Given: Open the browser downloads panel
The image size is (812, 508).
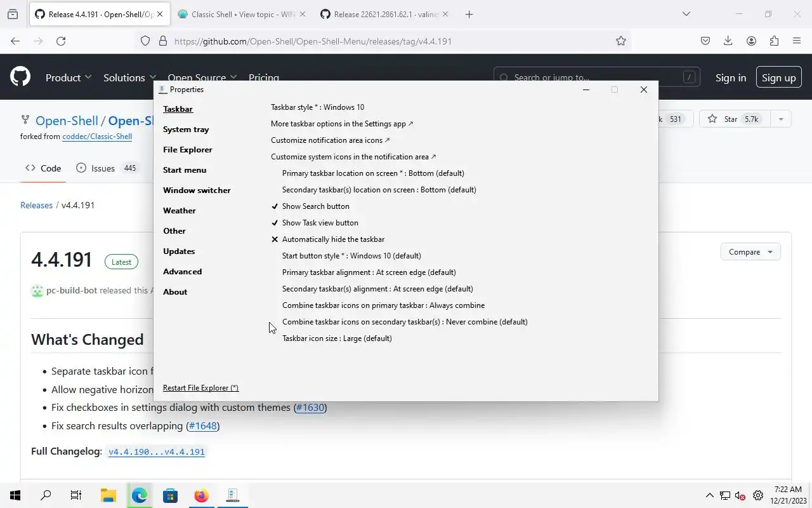Looking at the screenshot, I should pyautogui.click(x=728, y=41).
